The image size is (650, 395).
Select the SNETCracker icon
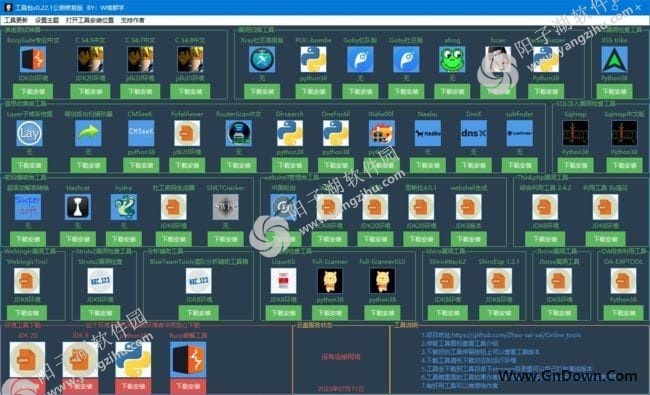click(226, 207)
